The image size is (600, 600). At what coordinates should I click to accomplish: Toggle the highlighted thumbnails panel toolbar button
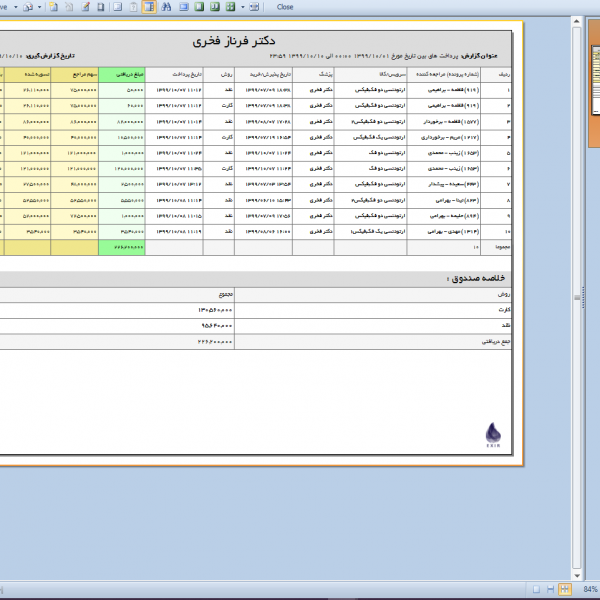point(149,6)
